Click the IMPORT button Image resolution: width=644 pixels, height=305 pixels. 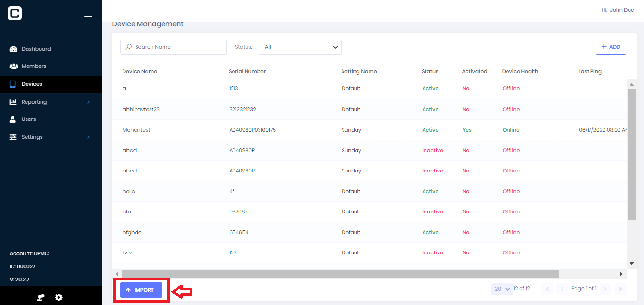pyautogui.click(x=141, y=290)
